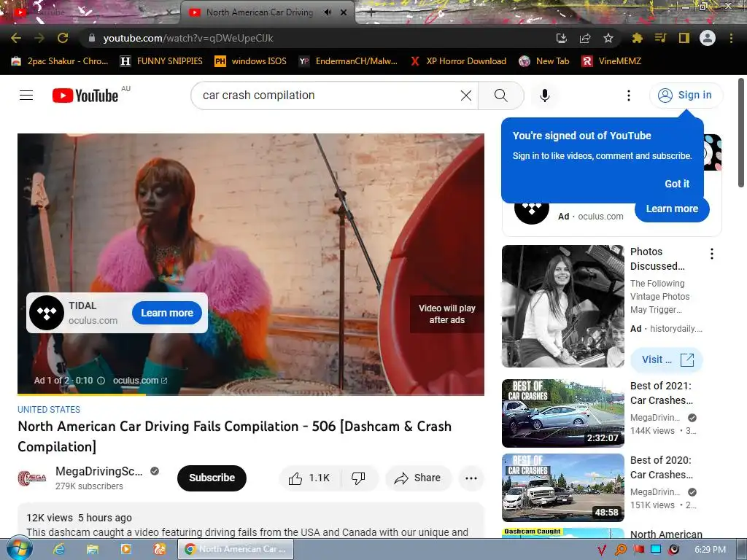Mute the tab using the speaker icon

click(x=328, y=12)
